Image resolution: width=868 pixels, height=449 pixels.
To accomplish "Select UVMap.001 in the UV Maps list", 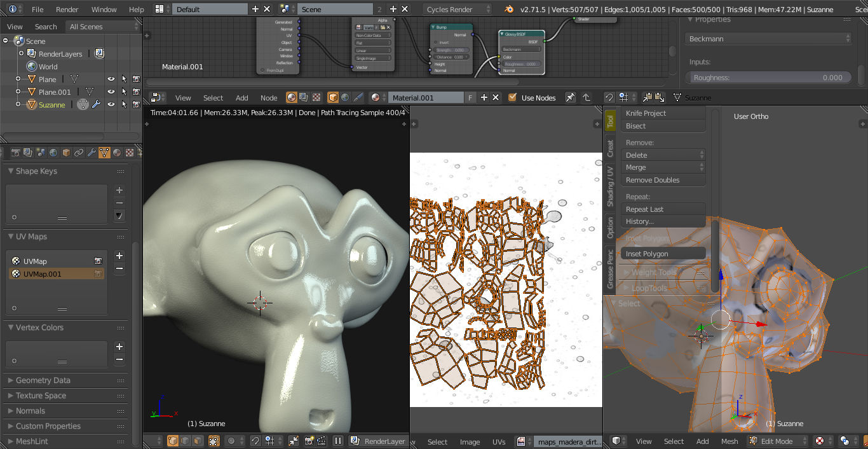I will tap(57, 274).
